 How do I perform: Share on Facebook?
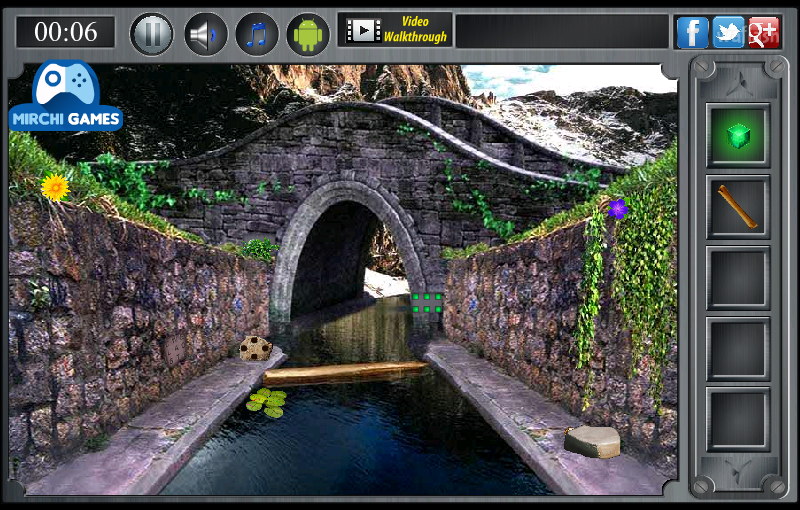(692, 32)
